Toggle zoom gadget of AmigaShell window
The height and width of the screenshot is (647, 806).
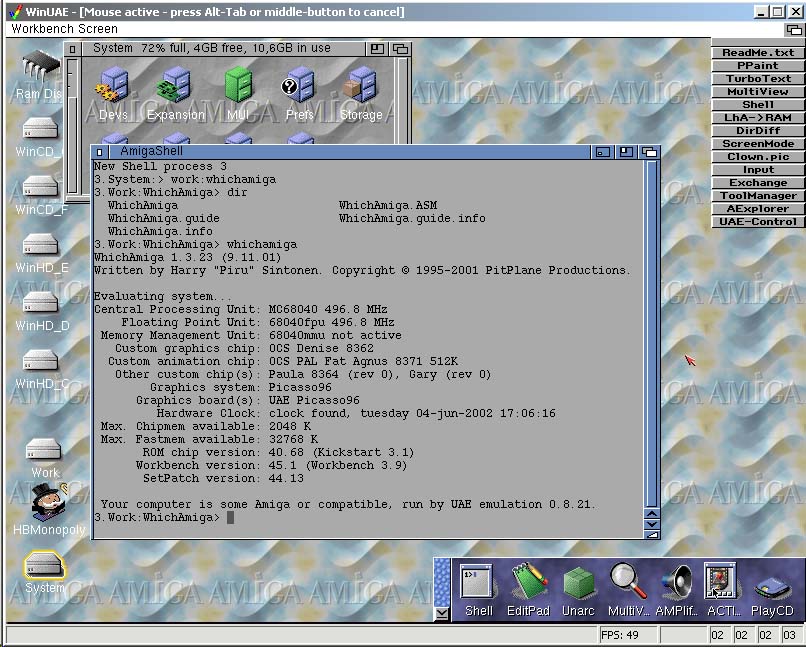point(626,152)
